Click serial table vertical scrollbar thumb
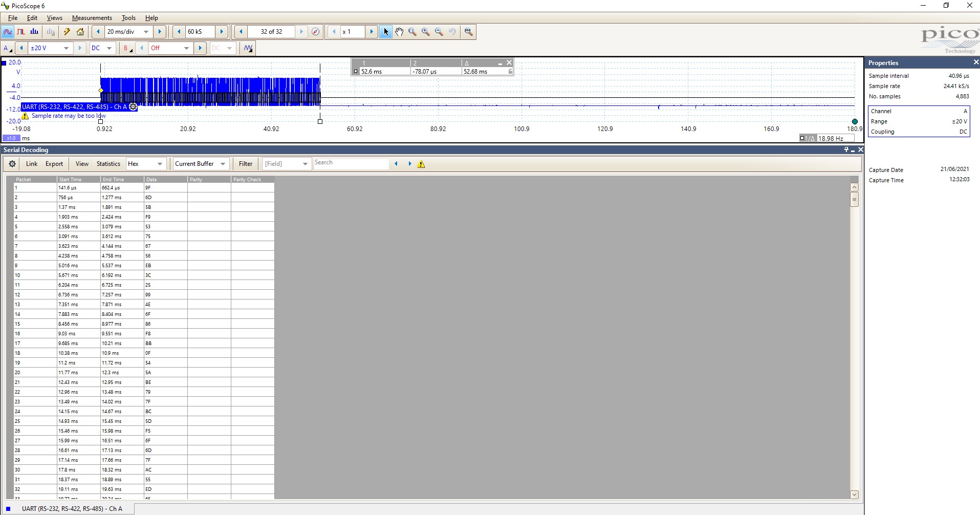Viewport: 980px width, 515px height. click(x=854, y=200)
